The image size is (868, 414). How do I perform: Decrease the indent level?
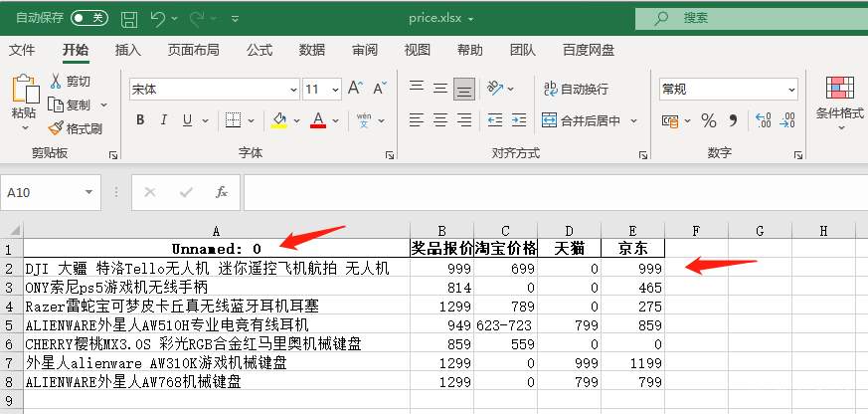pyautogui.click(x=495, y=119)
